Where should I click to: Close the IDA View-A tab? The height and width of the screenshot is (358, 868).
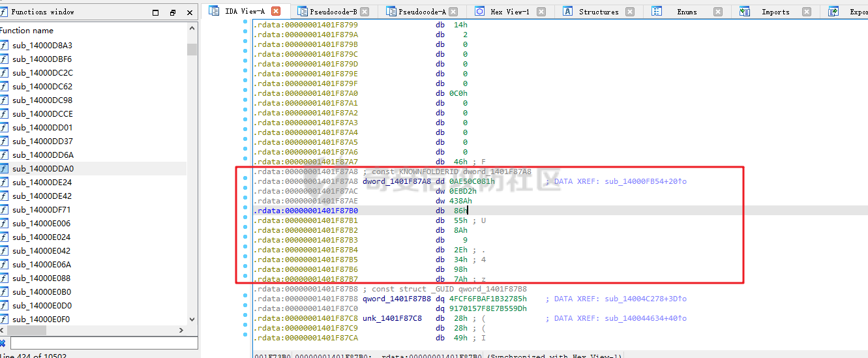[276, 11]
